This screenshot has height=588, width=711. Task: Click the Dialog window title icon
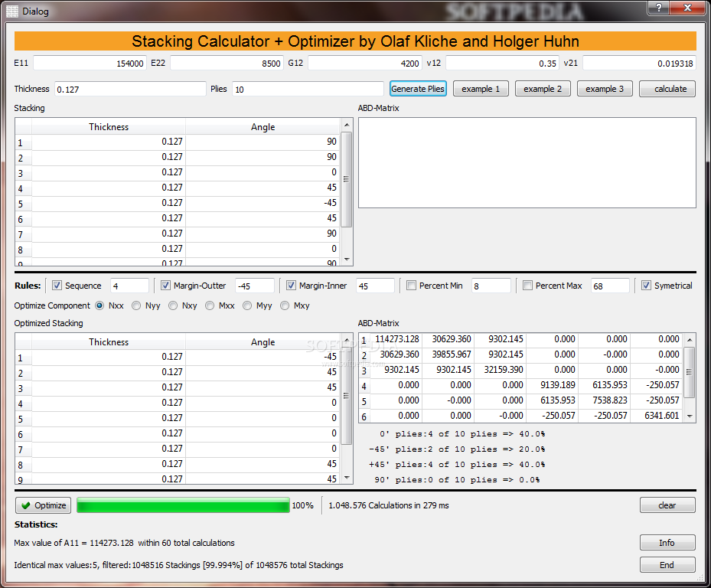[x=12, y=11]
